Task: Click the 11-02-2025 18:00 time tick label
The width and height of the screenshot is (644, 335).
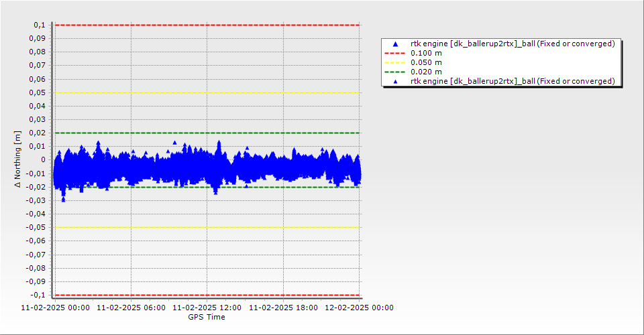Action: click(x=283, y=308)
